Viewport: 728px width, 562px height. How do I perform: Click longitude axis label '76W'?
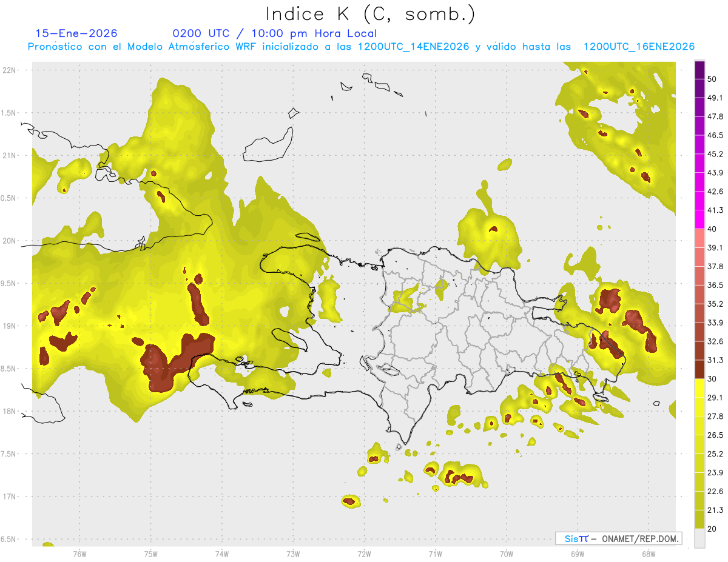[x=79, y=554]
